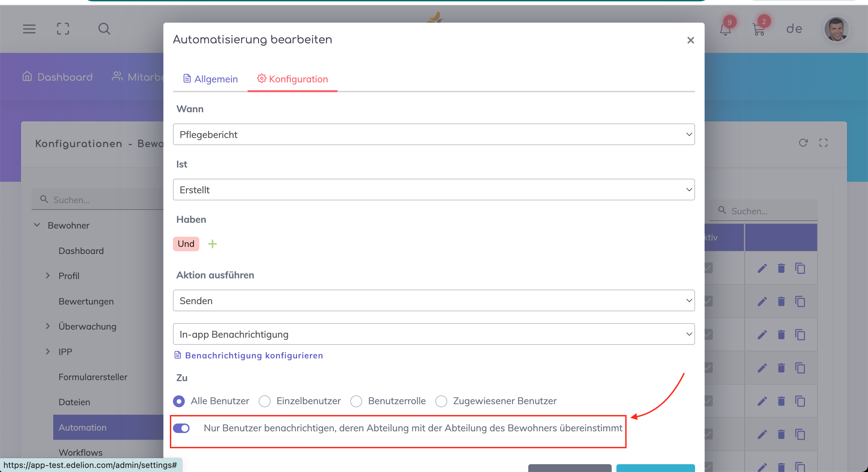
Task: Click the green plus add-condition icon
Action: click(x=212, y=244)
